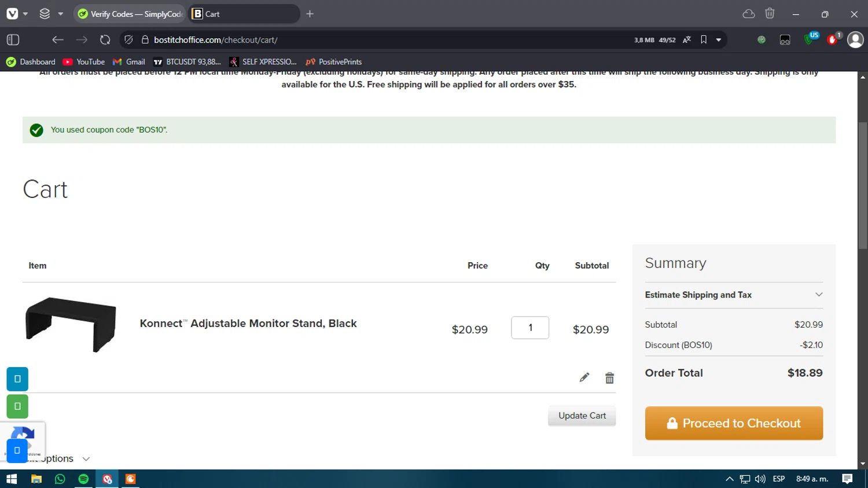
Task: Open the Konnect Adjustable Monitor Stand product link
Action: click(248, 324)
